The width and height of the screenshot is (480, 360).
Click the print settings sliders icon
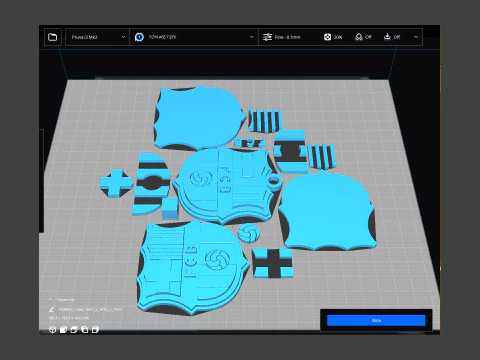(267, 37)
